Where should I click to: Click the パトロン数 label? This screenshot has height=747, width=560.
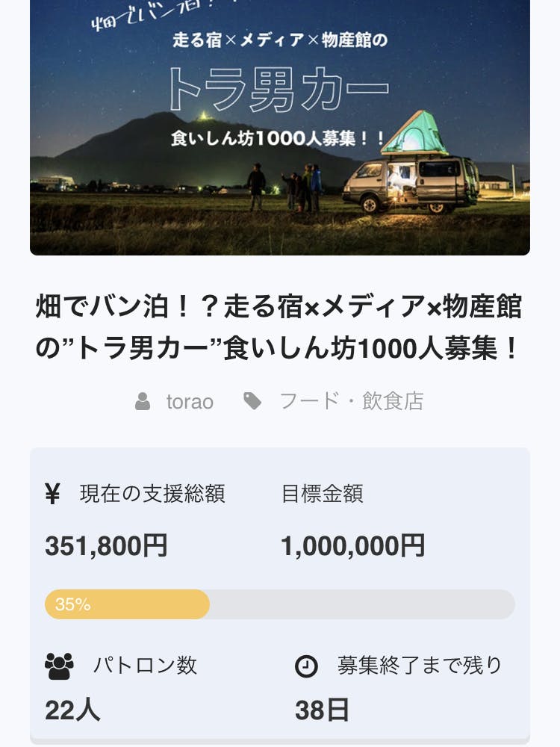[145, 666]
